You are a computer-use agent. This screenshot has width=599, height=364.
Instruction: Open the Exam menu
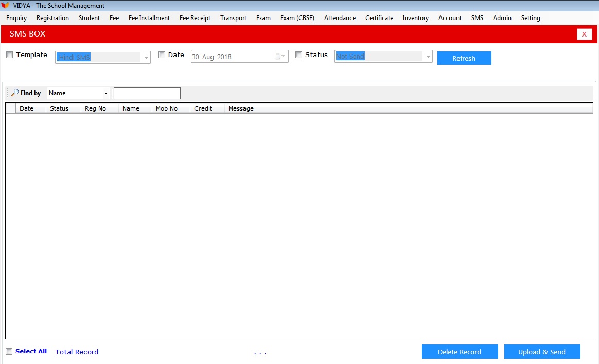point(263,18)
